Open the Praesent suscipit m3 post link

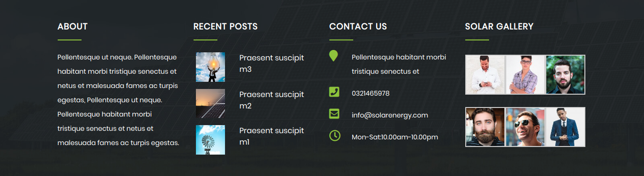pos(272,64)
